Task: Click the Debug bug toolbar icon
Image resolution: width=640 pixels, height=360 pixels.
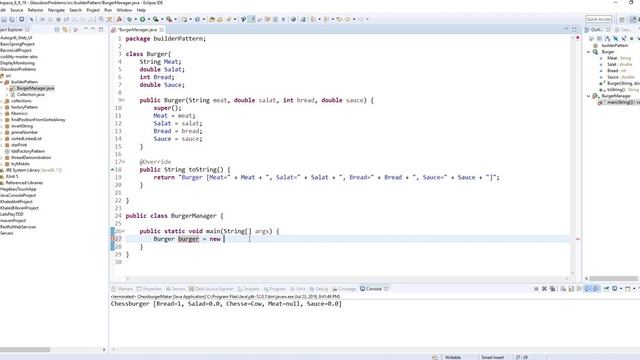Action: point(129,19)
